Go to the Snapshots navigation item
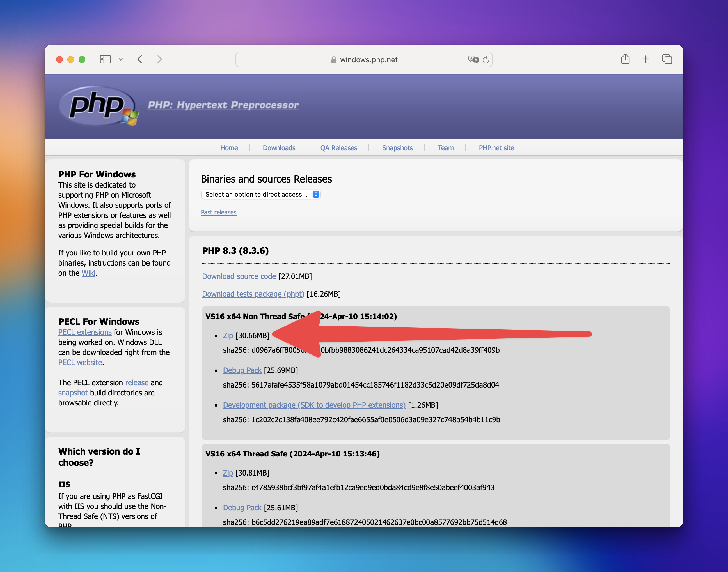This screenshot has width=728, height=572. (x=397, y=148)
